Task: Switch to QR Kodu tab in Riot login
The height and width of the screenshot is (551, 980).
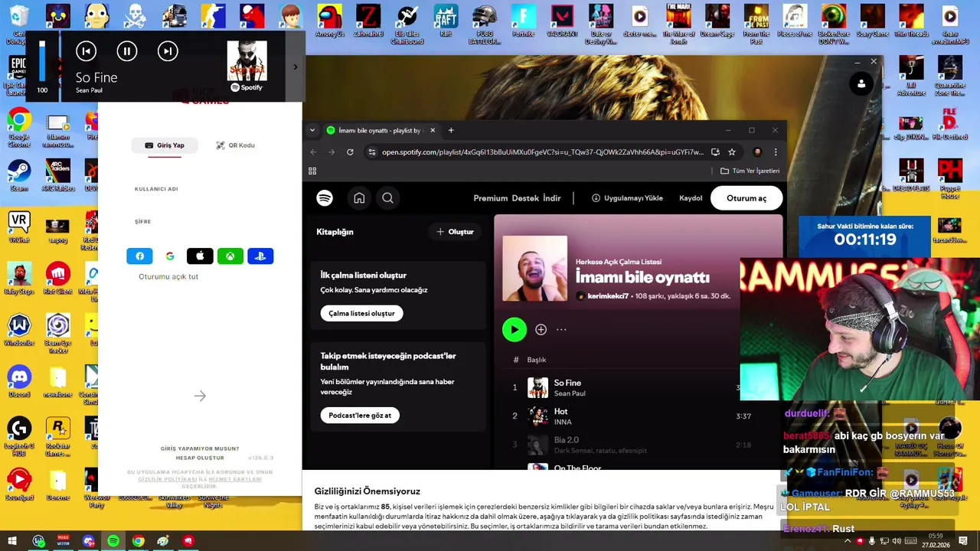Action: (x=235, y=145)
